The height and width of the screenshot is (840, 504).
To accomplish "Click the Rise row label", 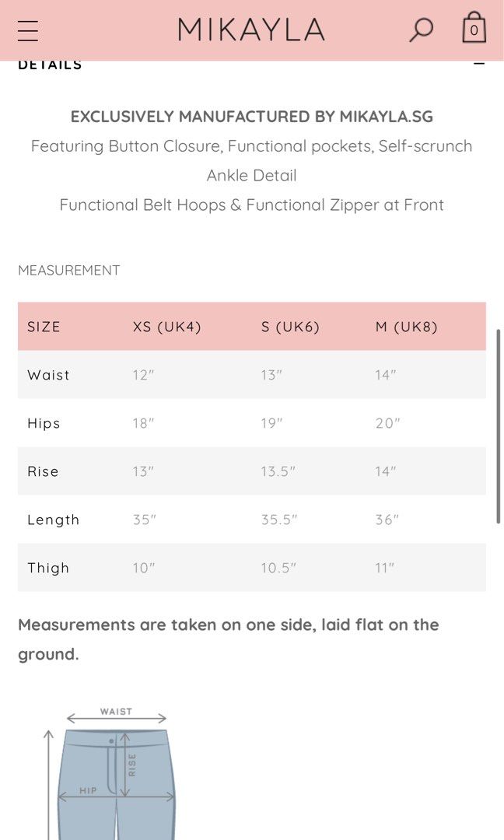I will click(43, 471).
